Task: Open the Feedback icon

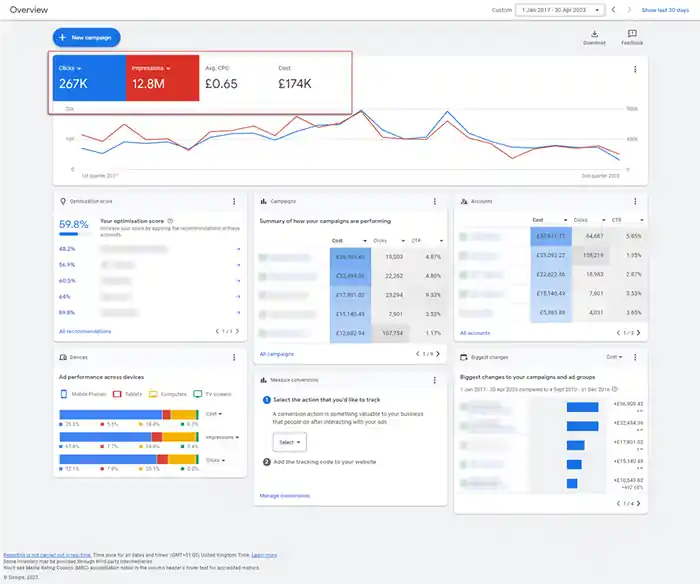Action: (x=632, y=38)
